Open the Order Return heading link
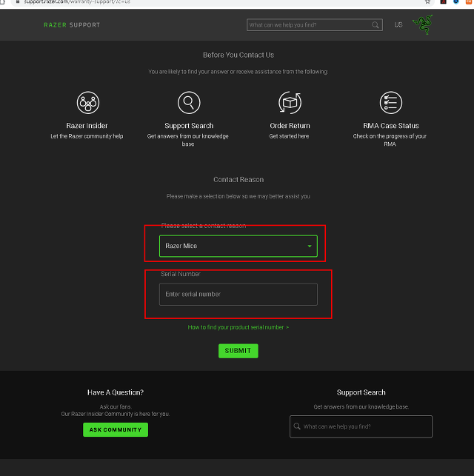The height and width of the screenshot is (476, 474). pos(290,126)
